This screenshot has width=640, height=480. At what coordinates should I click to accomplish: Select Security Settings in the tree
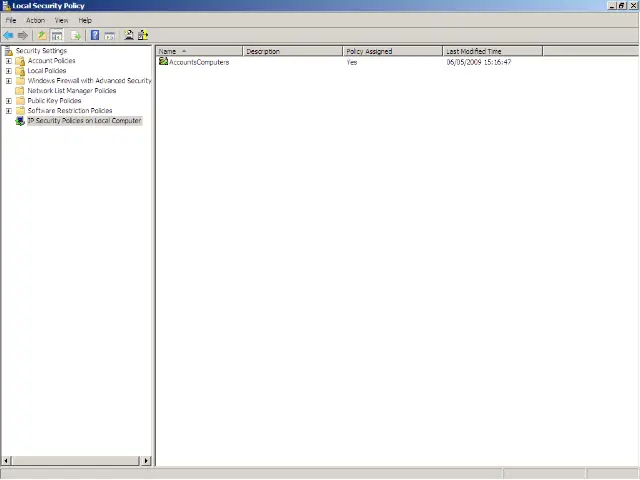pos(41,51)
